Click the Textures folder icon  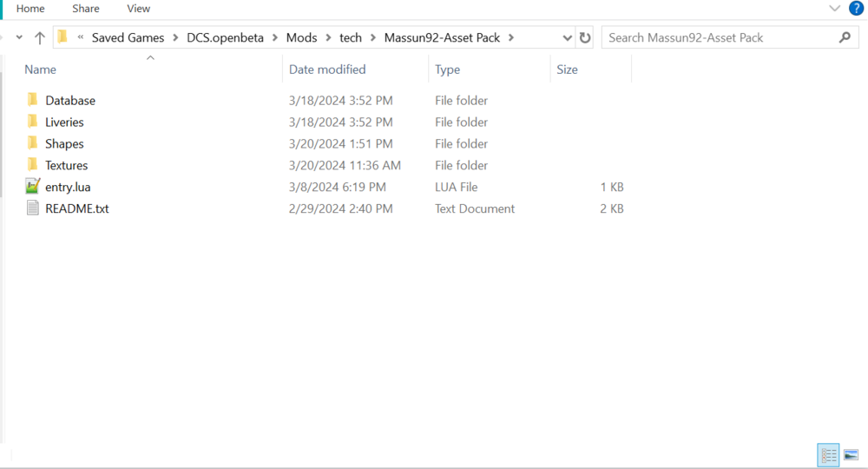pos(33,165)
